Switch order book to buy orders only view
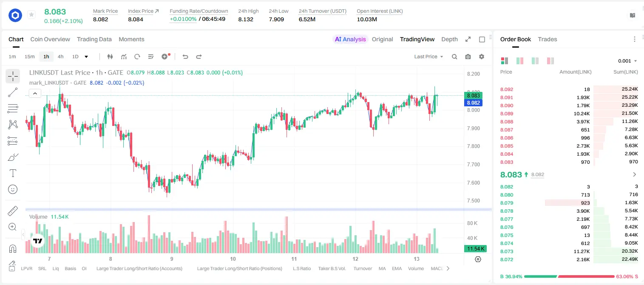The image size is (644, 285). [x=535, y=61]
